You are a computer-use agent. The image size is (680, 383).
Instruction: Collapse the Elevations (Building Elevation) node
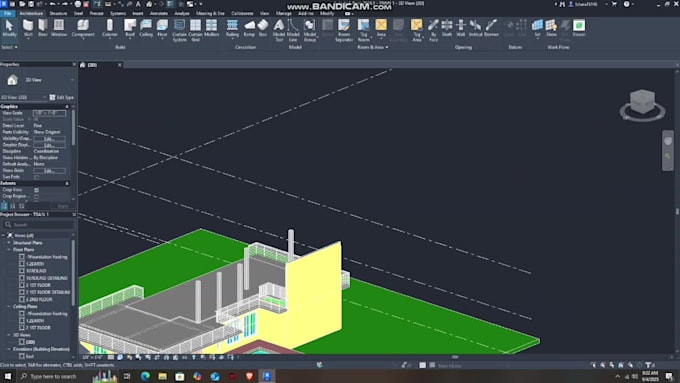tap(9, 349)
